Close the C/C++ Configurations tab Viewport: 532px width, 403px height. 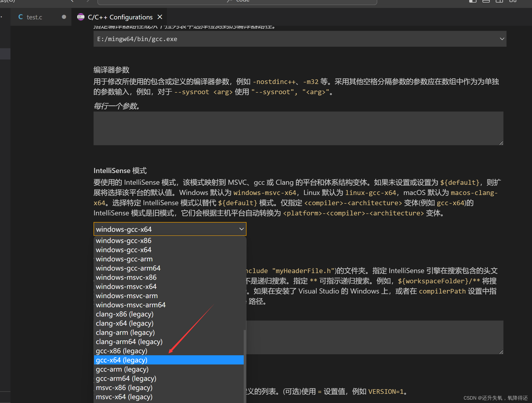click(x=160, y=17)
